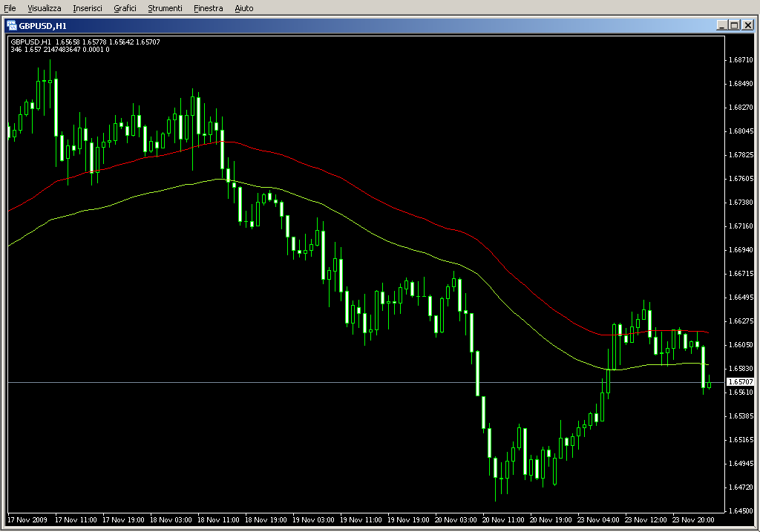Click the 19 Nov 19:00 time label
Screen dimensions: 760x532
point(408,520)
